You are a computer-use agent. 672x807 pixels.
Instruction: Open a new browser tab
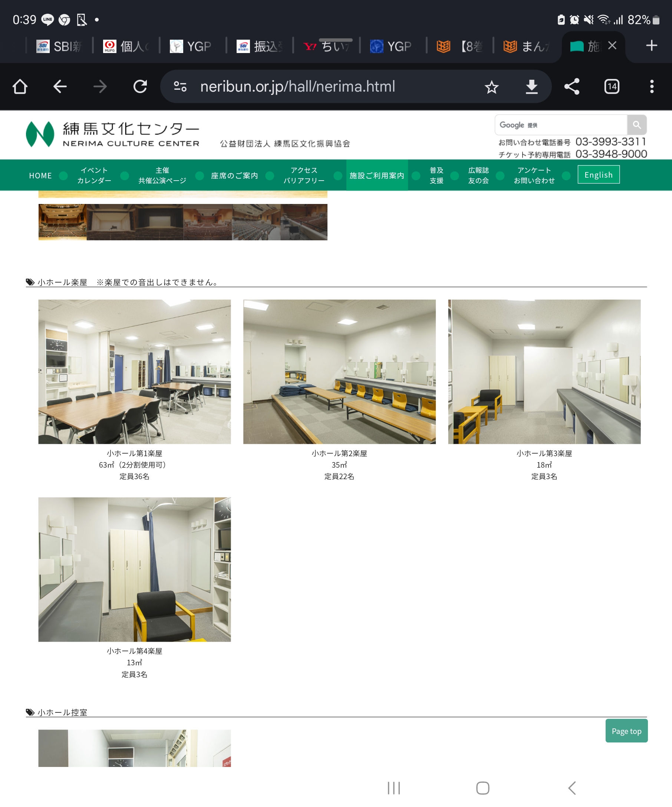point(652,46)
